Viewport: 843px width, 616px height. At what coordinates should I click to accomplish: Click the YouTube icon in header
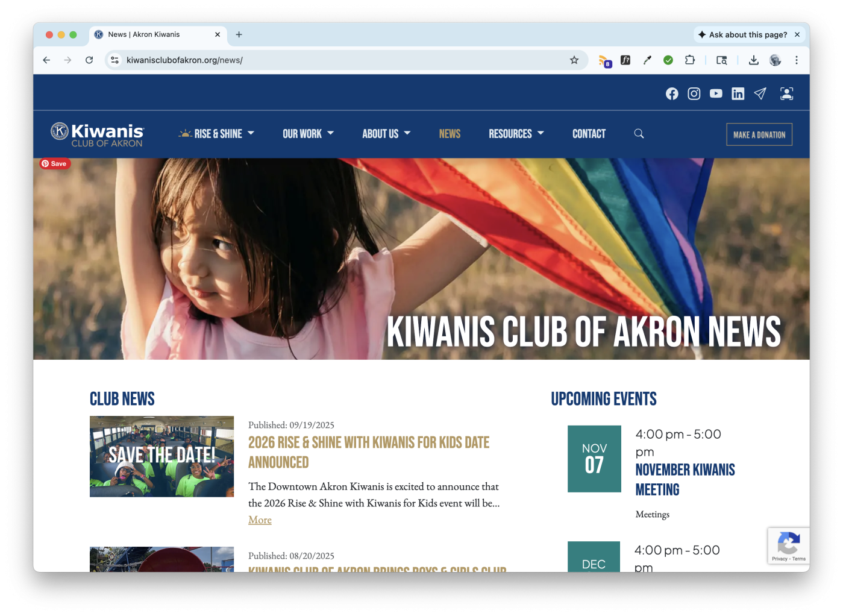pos(716,93)
